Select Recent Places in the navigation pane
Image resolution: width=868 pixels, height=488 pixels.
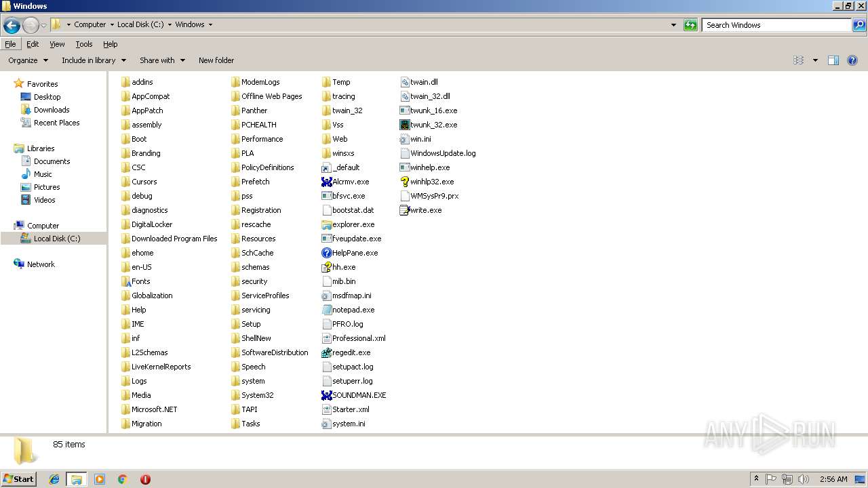point(56,123)
